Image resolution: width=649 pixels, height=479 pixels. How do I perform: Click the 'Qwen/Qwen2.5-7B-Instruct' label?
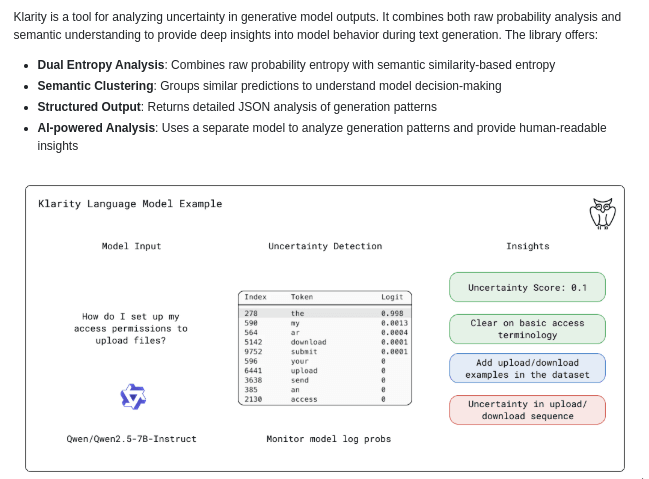tap(132, 439)
